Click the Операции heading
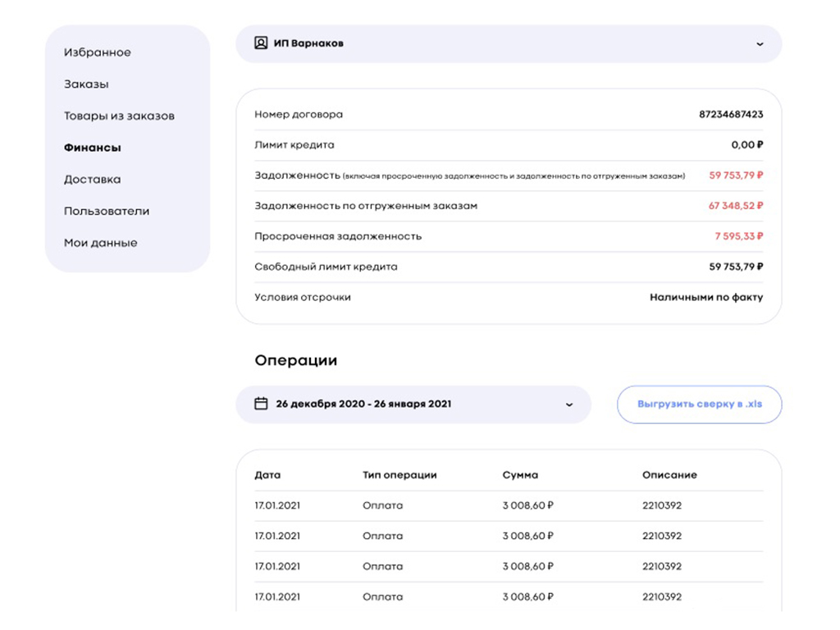Image resolution: width=840 pixels, height=630 pixels. tap(295, 361)
